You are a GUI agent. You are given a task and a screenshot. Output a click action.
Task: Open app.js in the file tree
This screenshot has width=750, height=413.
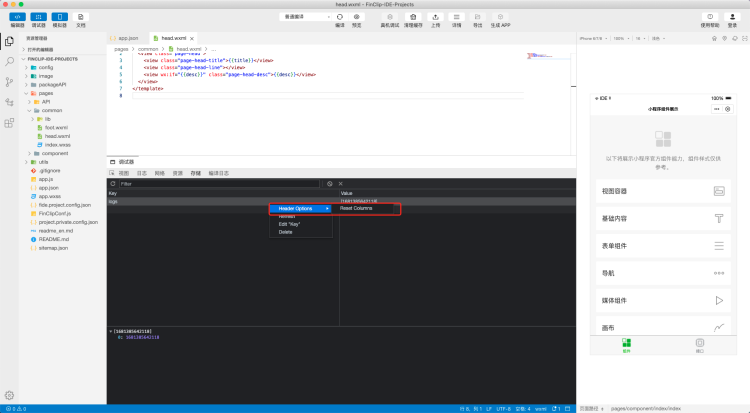[45, 179]
